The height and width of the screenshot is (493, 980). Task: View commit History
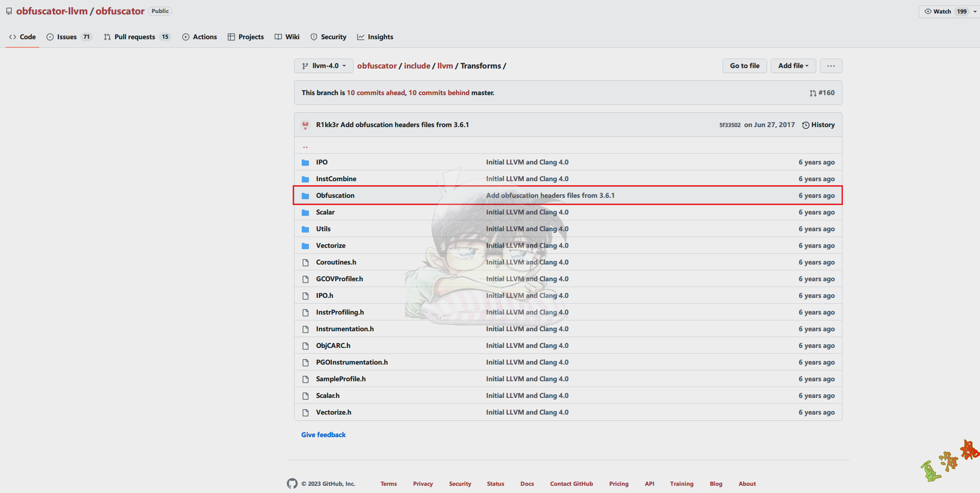coord(819,125)
